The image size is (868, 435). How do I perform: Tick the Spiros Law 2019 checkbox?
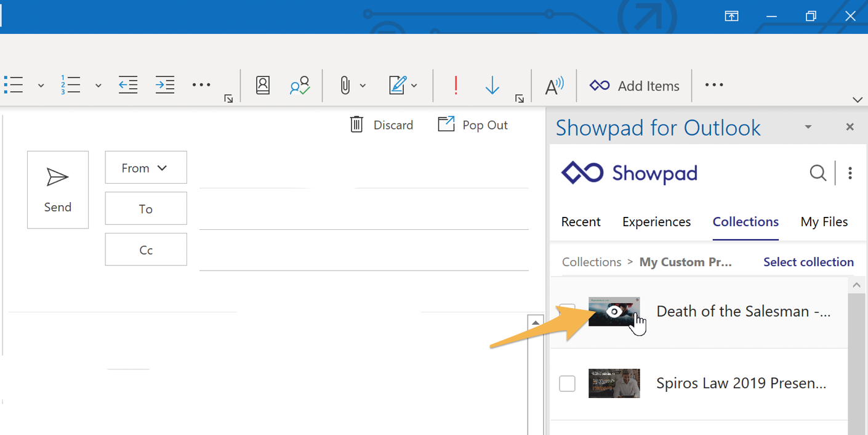click(567, 383)
